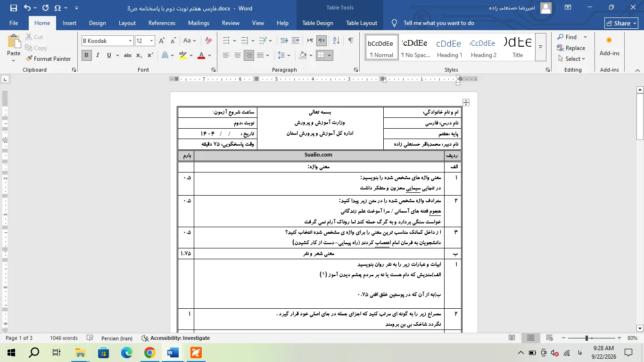
Task: Set left-to-right text direction
Action: 310,41
